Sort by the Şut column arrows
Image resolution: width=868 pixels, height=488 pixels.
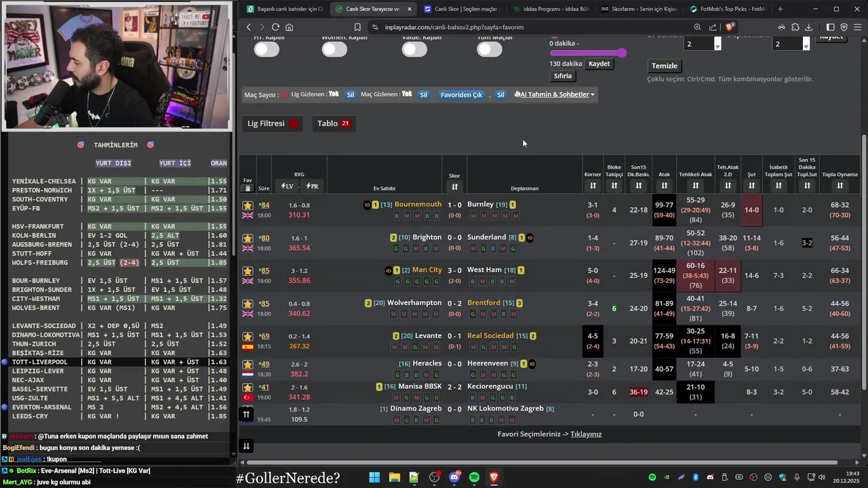click(x=751, y=186)
